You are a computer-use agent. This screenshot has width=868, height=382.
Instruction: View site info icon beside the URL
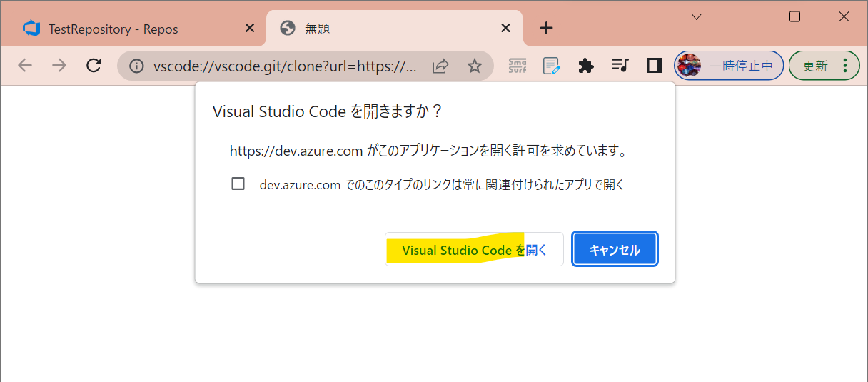click(x=136, y=66)
